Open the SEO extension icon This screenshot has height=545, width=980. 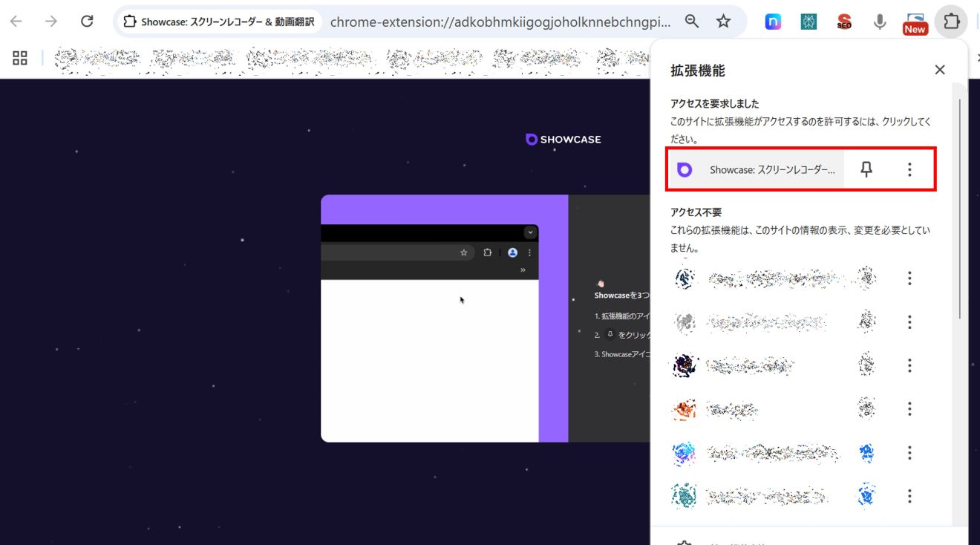844,22
